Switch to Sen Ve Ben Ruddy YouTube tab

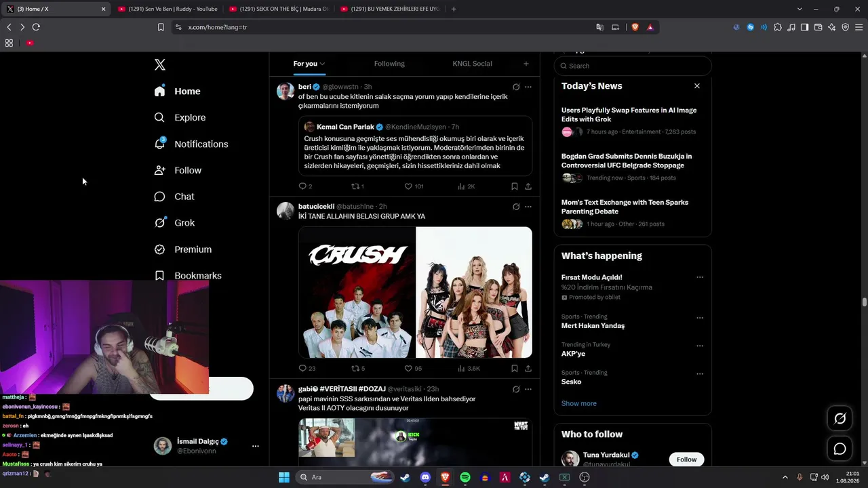point(167,9)
